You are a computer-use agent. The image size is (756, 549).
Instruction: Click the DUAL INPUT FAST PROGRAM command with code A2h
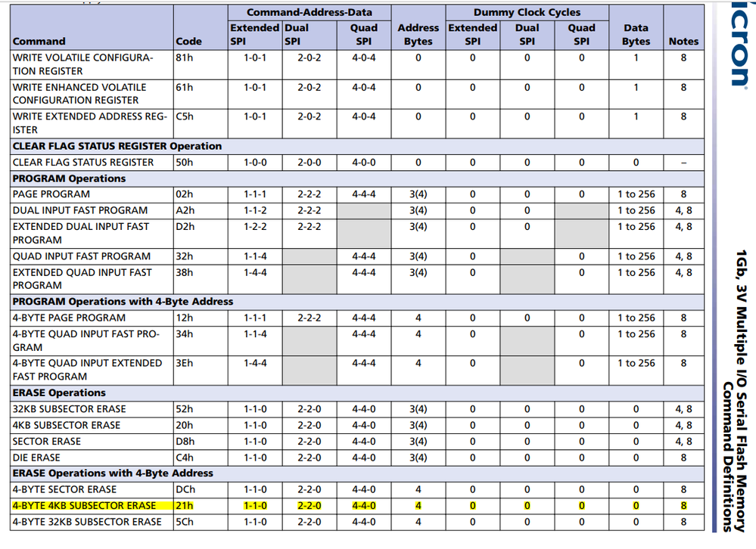coord(92,210)
